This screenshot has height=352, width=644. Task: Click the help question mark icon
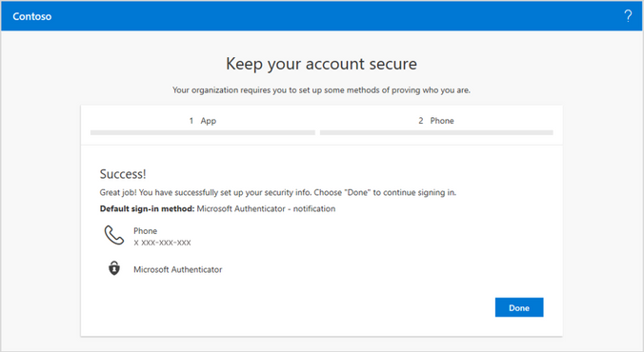tap(628, 16)
